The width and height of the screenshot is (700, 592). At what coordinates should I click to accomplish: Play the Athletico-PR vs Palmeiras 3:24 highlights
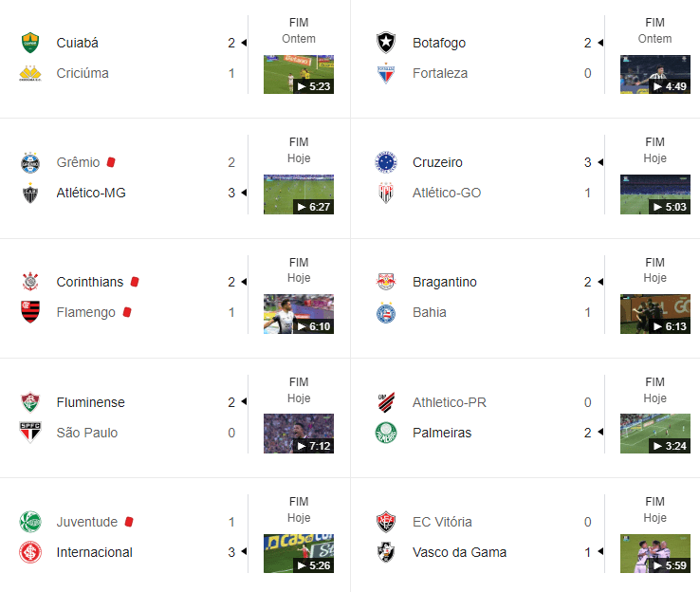(x=654, y=434)
